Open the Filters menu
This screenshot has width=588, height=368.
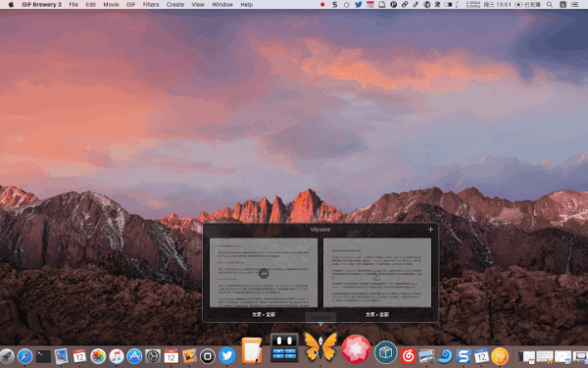[x=151, y=5]
